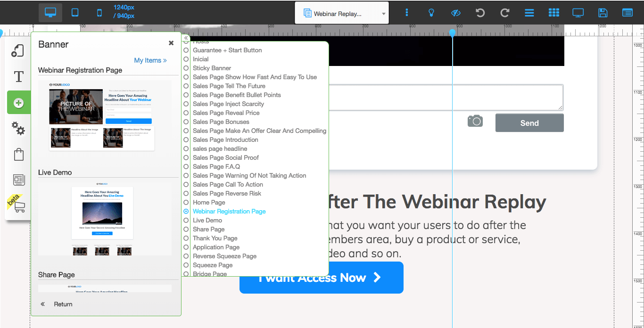Switch to mobile phone preview mode
This screenshot has height=328, width=644.
point(99,13)
